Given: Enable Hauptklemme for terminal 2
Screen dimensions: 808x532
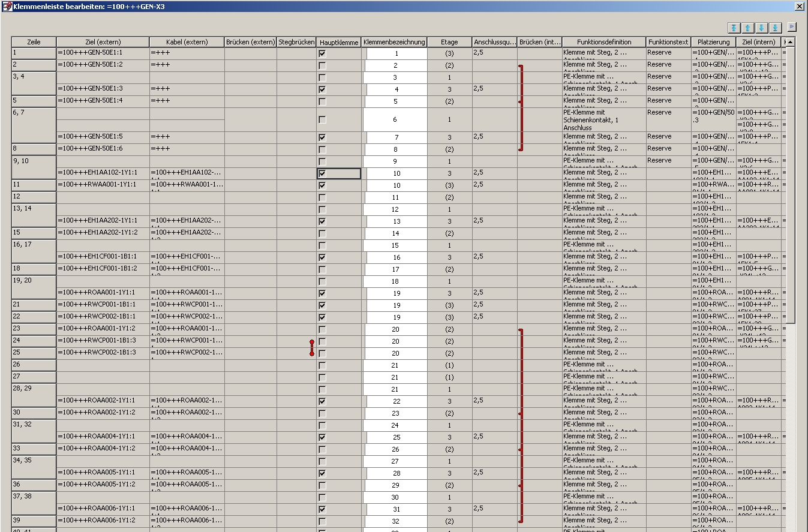Looking at the screenshot, I should [x=322, y=66].
